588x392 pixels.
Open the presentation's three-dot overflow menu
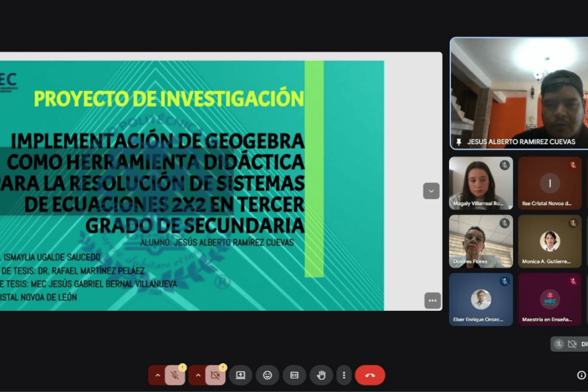pos(432,301)
